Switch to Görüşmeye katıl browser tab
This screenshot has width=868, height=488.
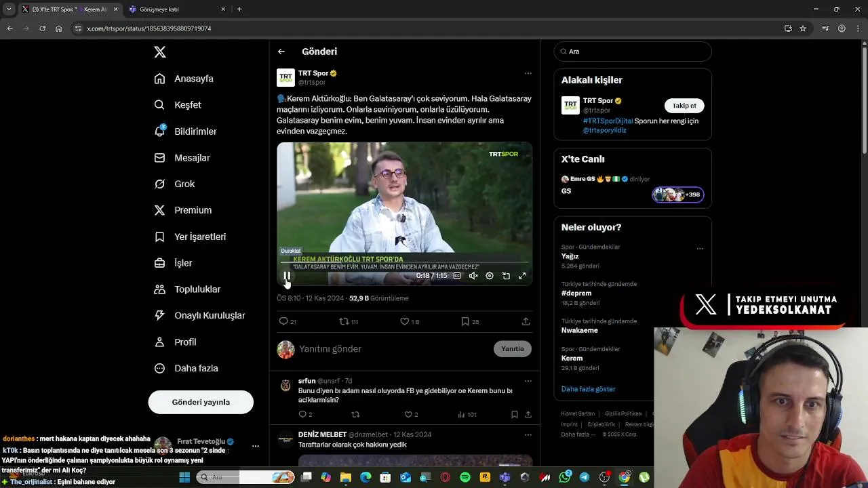coord(178,9)
